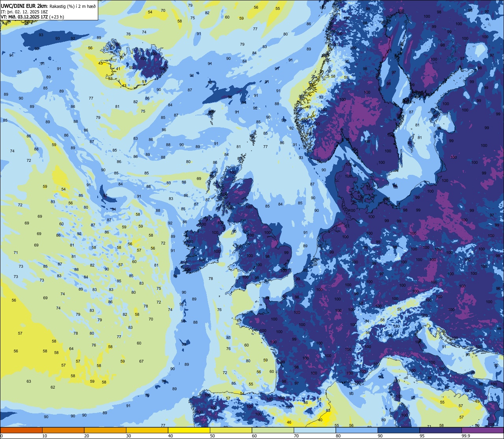
Task: Click the '10' legend scale label
Action: pyautogui.click(x=44, y=436)
